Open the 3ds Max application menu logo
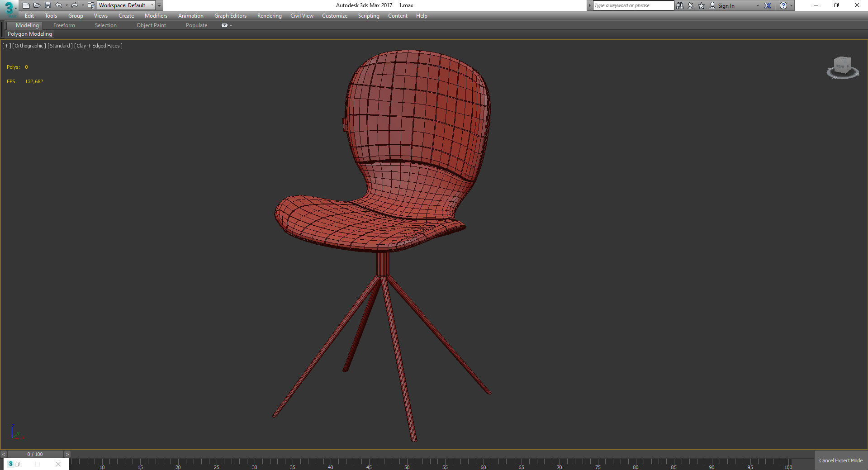This screenshot has width=868, height=470. [x=9, y=8]
